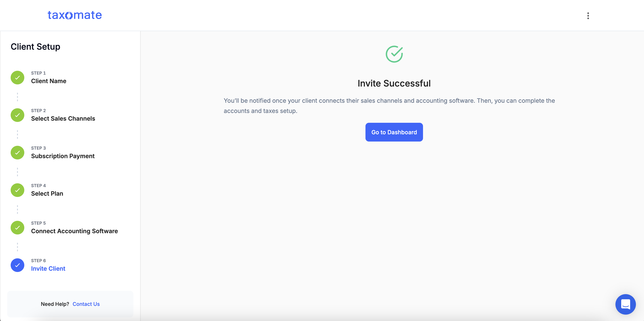Select the Invite Client step
The width and height of the screenshot is (644, 321).
(x=48, y=269)
